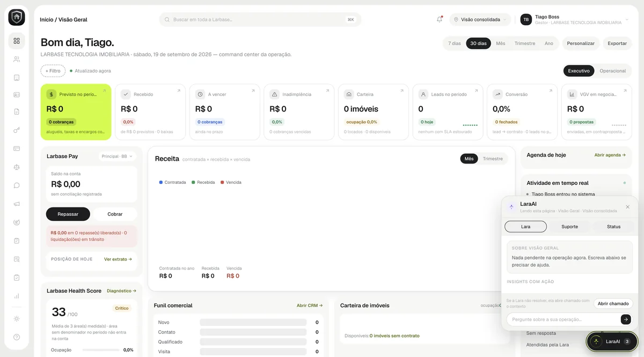Switch to Operacional view
Image resolution: width=644 pixels, height=357 pixels.
pos(613,71)
